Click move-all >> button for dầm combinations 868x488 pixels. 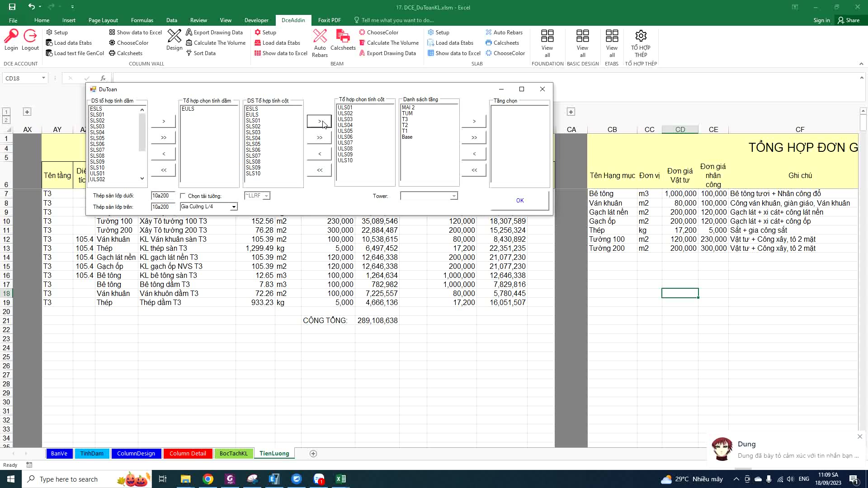click(164, 137)
